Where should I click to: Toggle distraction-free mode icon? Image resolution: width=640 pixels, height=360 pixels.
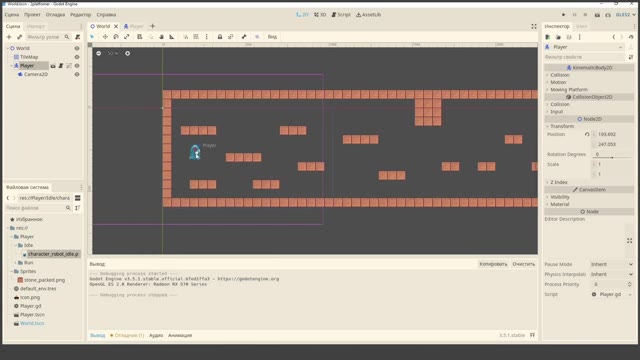[x=534, y=26]
